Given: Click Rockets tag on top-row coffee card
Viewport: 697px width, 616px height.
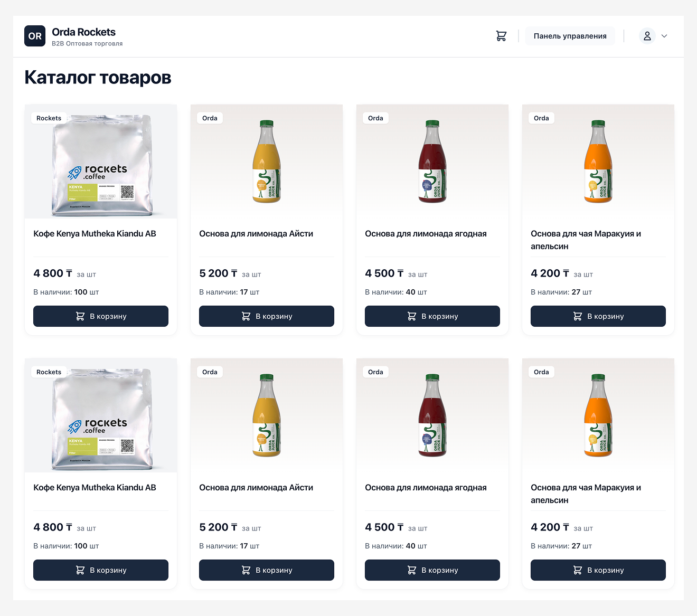Looking at the screenshot, I should 49,118.
